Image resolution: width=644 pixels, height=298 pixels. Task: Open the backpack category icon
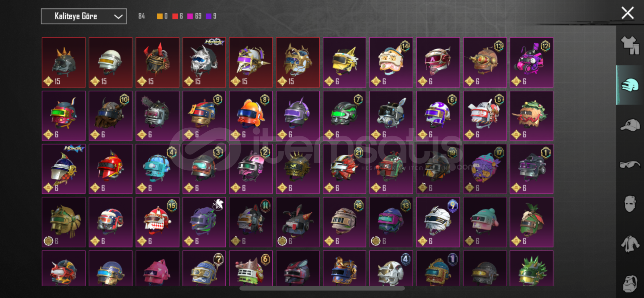coord(630,284)
